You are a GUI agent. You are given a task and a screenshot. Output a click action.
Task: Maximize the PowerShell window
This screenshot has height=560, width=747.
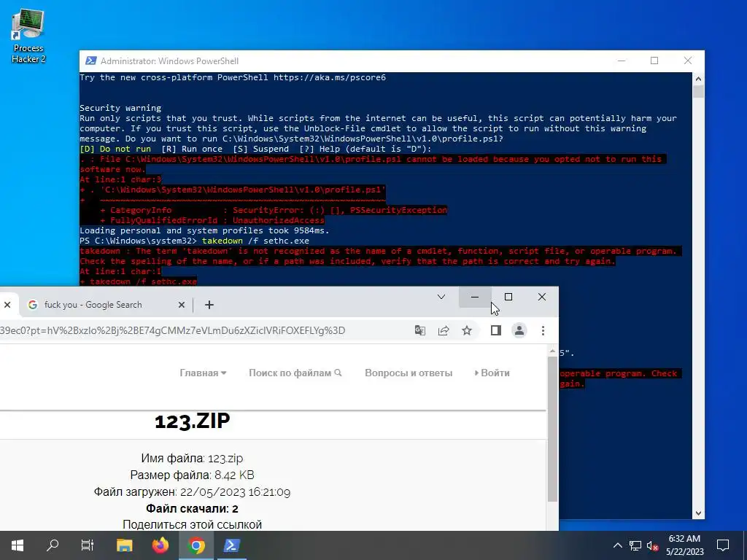(654, 61)
